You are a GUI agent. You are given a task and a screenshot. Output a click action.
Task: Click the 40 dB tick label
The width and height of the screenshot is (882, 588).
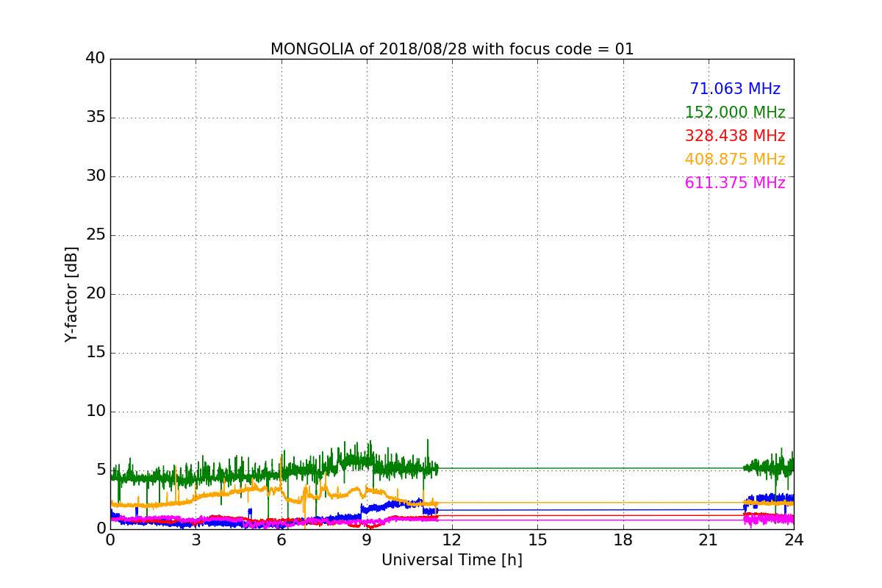click(x=95, y=59)
